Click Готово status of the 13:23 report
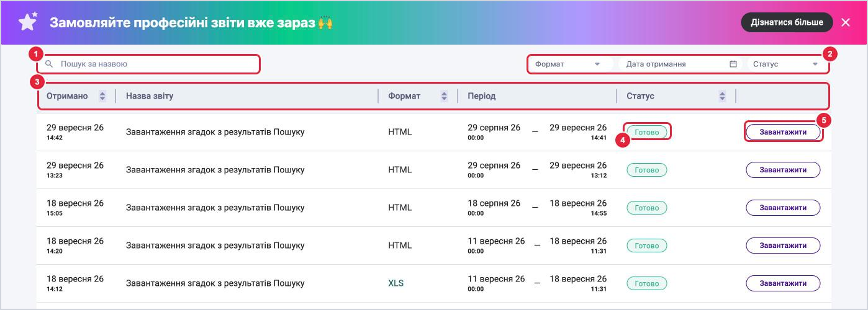The height and width of the screenshot is (310, 868). coord(647,170)
